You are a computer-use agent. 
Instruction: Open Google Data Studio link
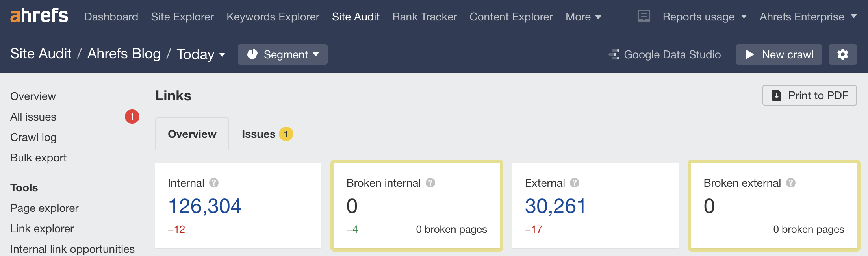665,54
